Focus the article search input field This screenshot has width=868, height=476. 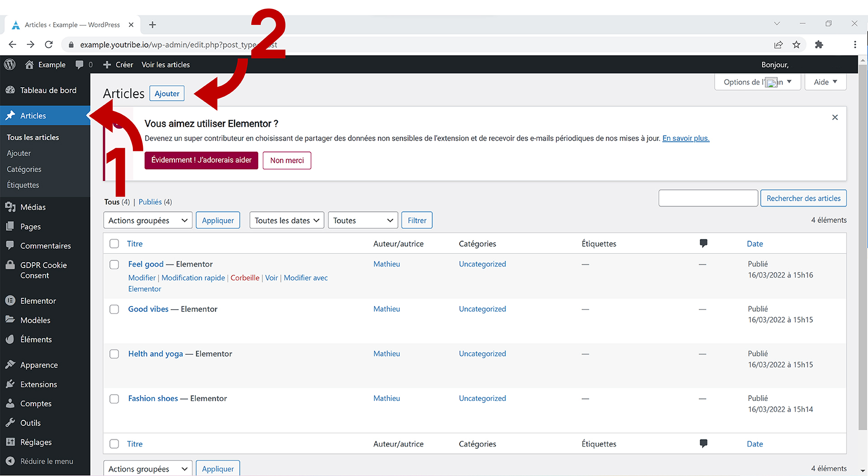point(708,198)
